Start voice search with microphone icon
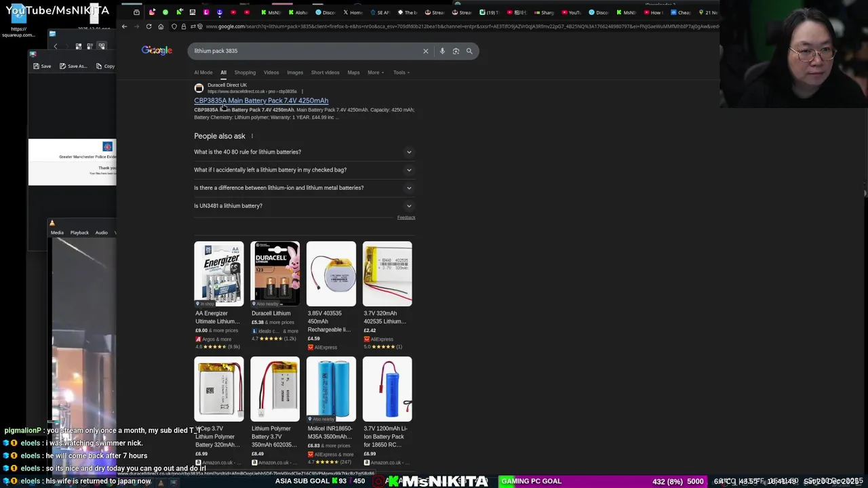Image resolution: width=868 pixels, height=488 pixels. tap(442, 51)
